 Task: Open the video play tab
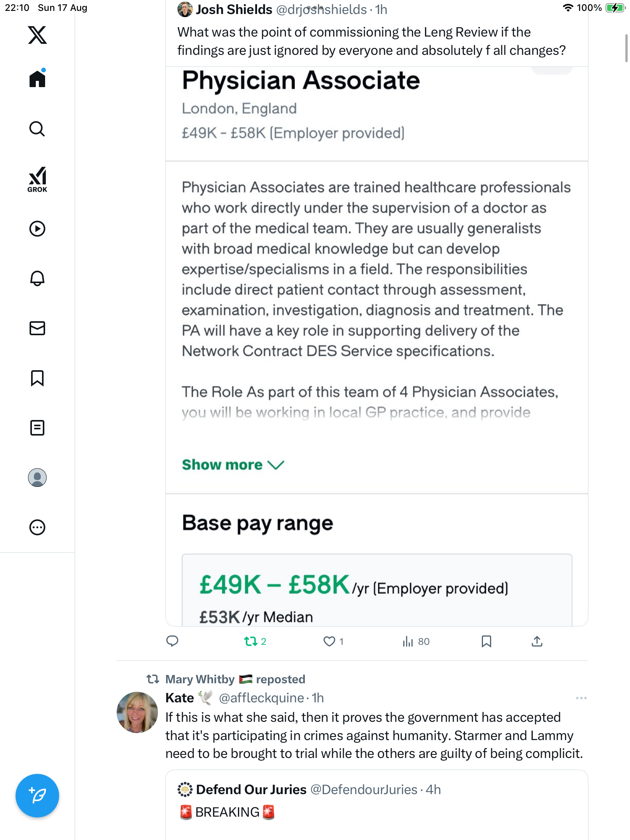tap(37, 229)
